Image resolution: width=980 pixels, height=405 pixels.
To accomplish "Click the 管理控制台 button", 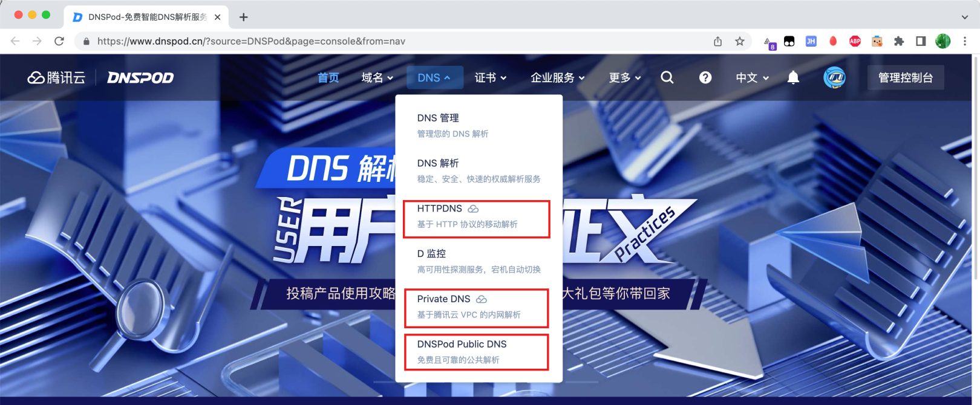I will tap(906, 77).
